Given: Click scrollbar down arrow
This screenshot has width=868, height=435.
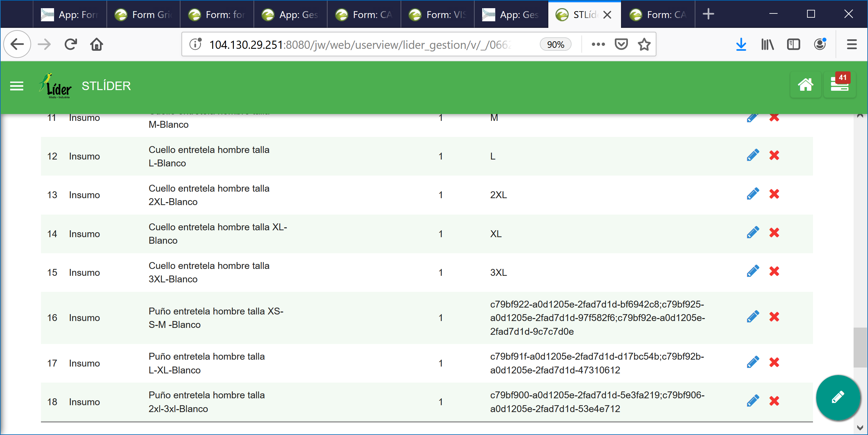Looking at the screenshot, I should pyautogui.click(x=859, y=427).
